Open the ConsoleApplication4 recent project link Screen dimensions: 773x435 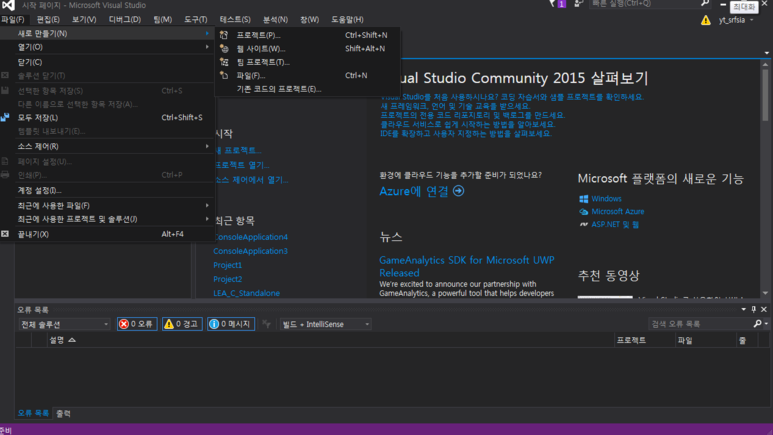coord(250,237)
